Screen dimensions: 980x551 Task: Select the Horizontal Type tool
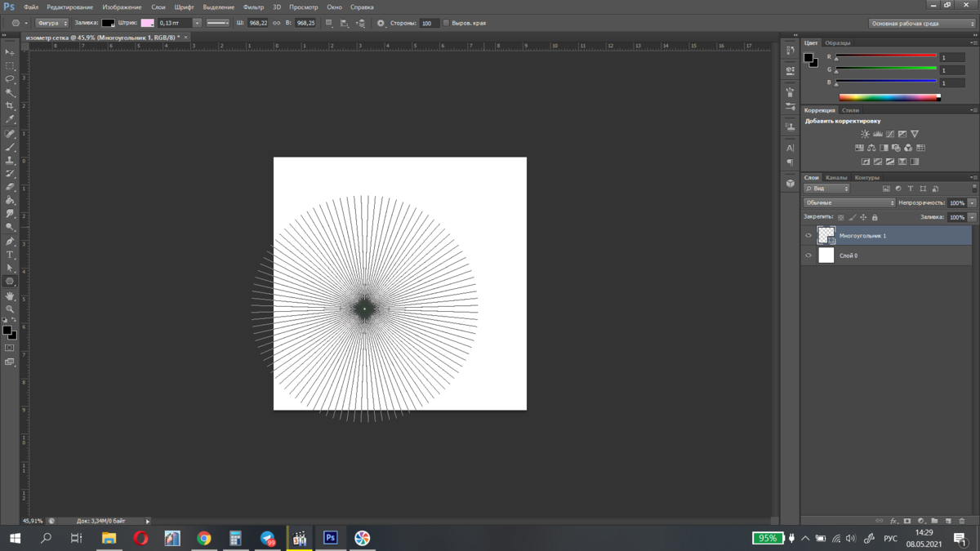click(x=10, y=255)
